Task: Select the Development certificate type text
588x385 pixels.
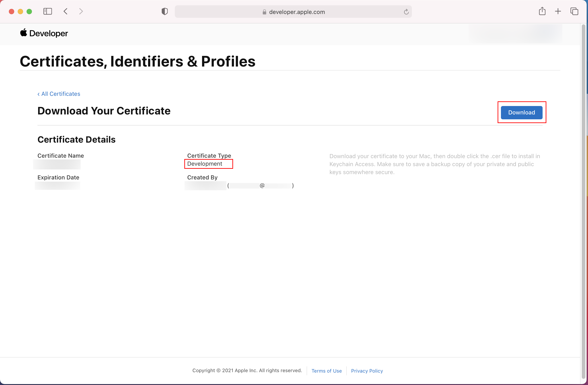Action: tap(204, 164)
